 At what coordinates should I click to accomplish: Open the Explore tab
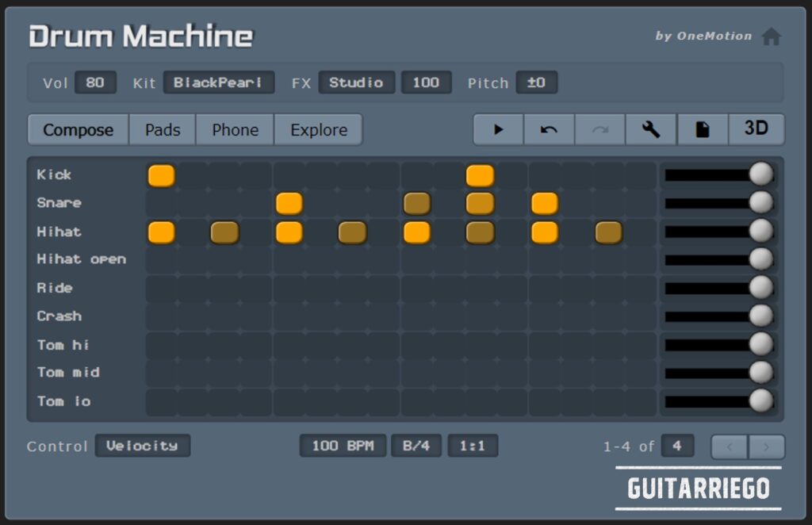[319, 129]
